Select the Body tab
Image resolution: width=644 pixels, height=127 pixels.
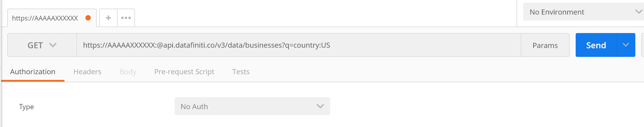[128, 72]
